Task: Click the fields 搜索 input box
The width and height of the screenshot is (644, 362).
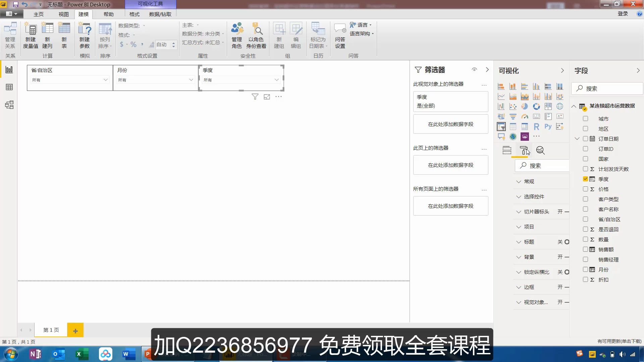Action: (607, 88)
